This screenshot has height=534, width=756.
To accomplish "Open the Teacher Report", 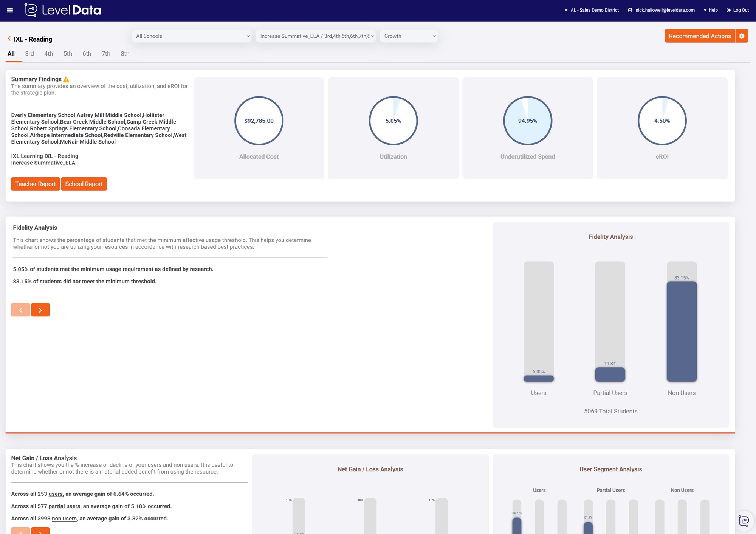I will point(35,184).
